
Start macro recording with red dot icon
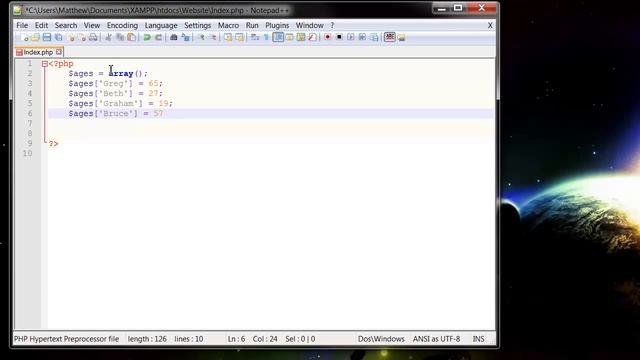pyautogui.click(x=327, y=38)
